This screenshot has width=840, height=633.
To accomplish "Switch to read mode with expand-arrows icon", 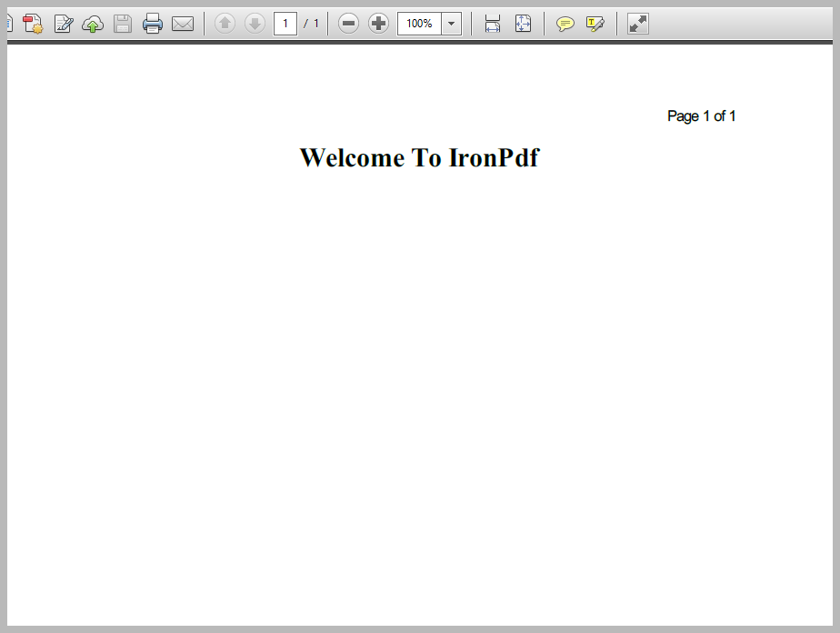I will tap(638, 24).
